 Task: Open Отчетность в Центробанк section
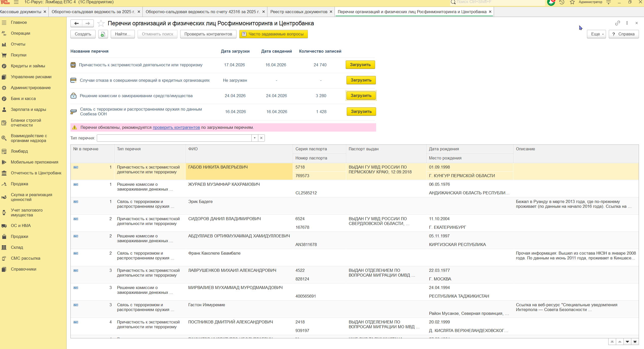click(x=36, y=173)
